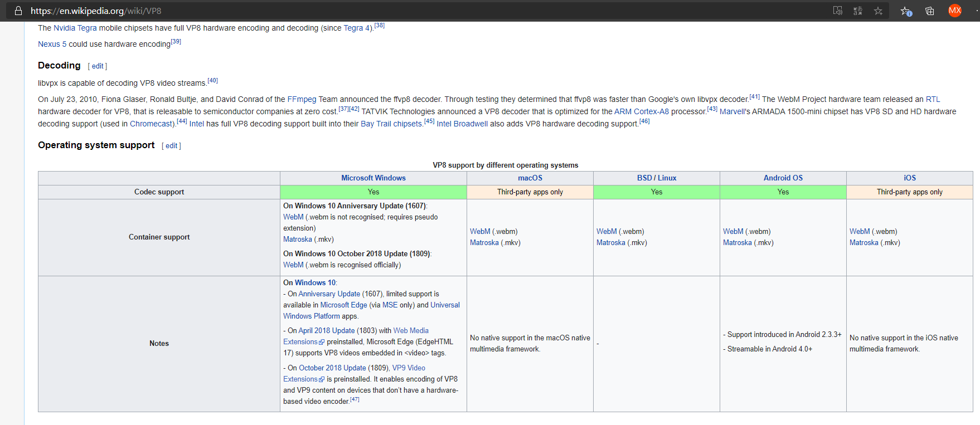980x425 pixels.
Task: Open Microsoft Windows column header link
Action: [373, 178]
